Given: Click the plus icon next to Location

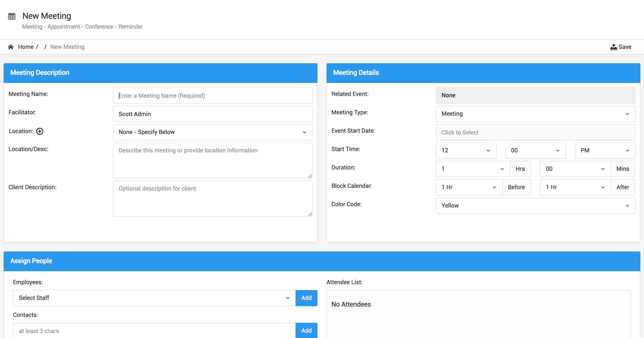Looking at the screenshot, I should tap(40, 131).
